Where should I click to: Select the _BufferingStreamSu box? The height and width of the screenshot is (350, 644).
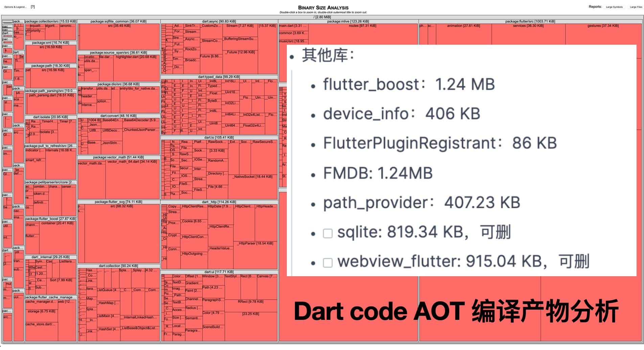pos(240,43)
